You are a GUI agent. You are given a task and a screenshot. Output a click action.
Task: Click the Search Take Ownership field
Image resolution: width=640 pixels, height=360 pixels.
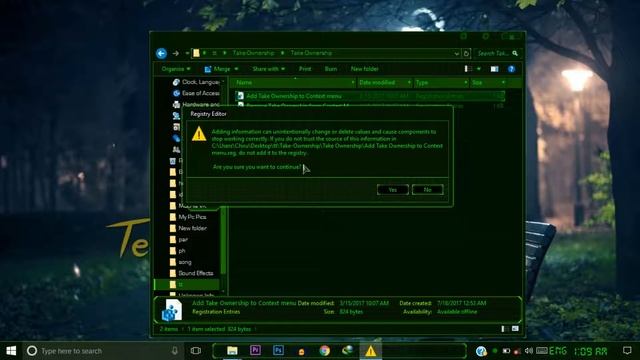pyautogui.click(x=493, y=53)
